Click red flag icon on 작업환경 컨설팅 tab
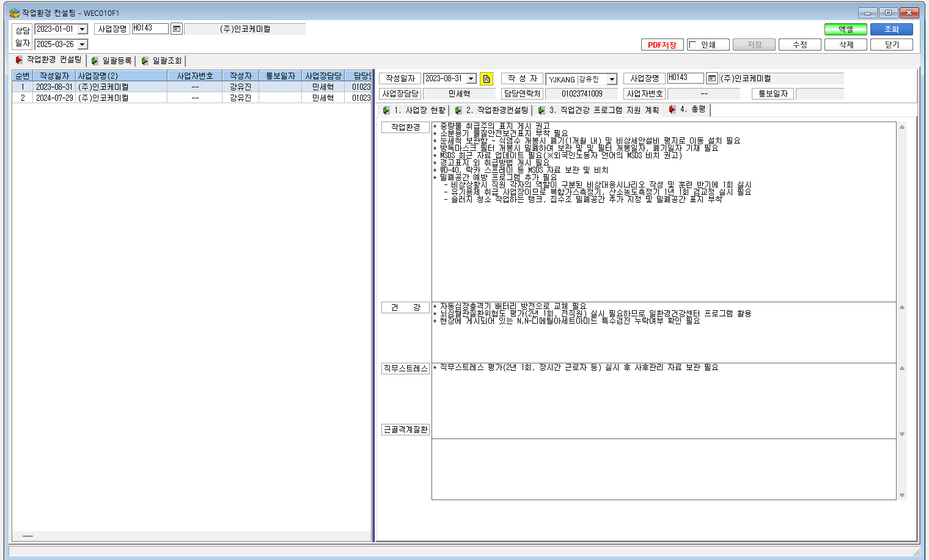 19,60
